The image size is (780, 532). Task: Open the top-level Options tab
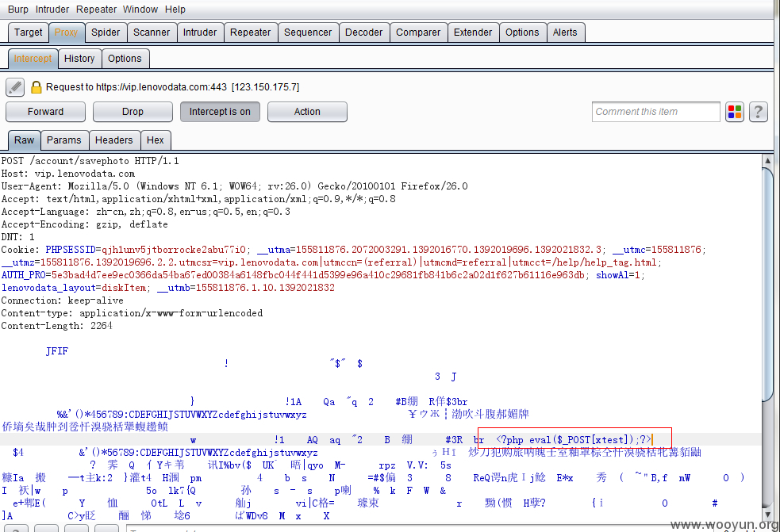click(x=522, y=33)
